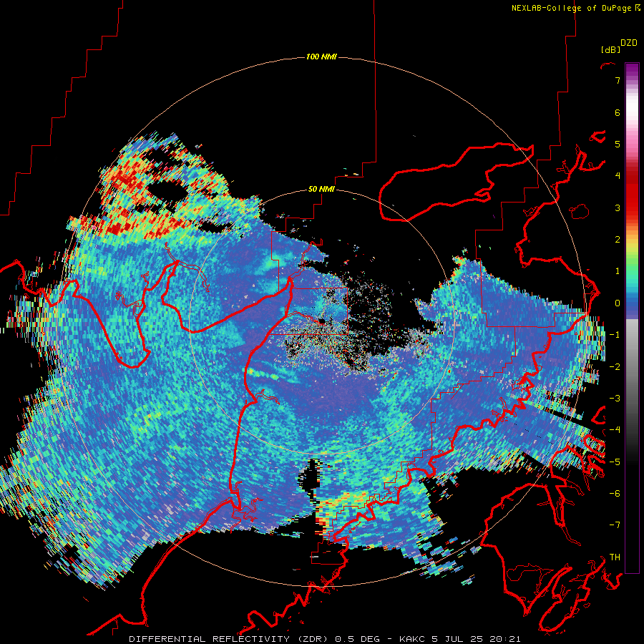644x644 pixels.
Task: Click the colorbar tick label -3
Action: [615, 399]
